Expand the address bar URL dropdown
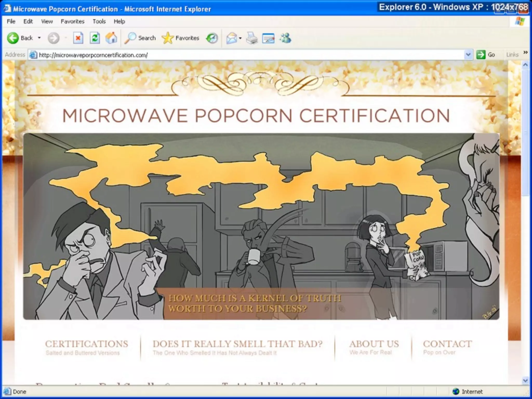 [x=468, y=55]
